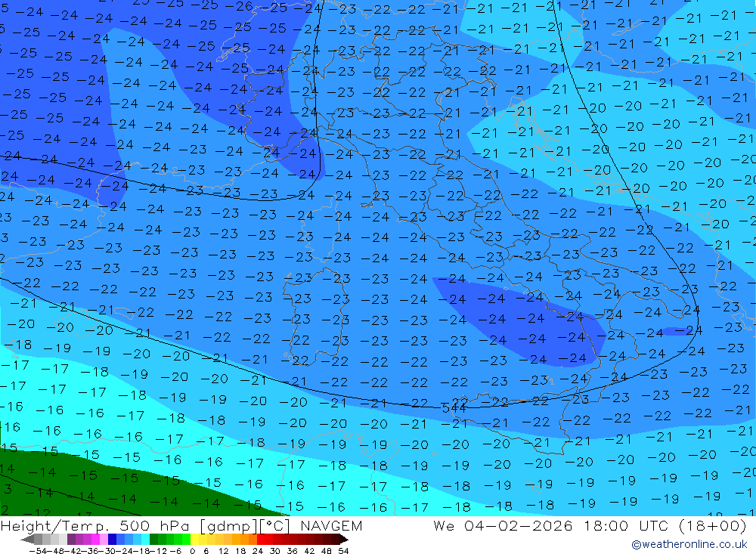Click the '[°C]' unit label

(275, 526)
